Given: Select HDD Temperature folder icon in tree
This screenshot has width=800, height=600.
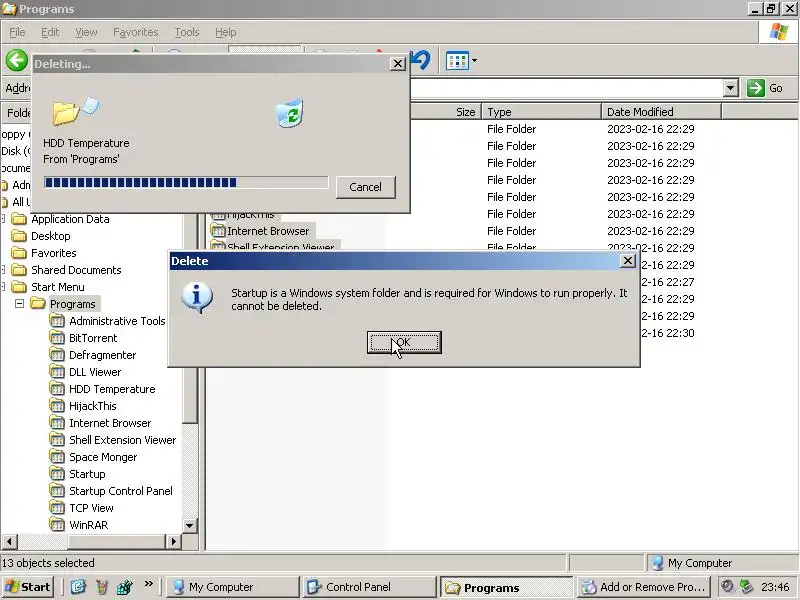Looking at the screenshot, I should [x=57, y=389].
